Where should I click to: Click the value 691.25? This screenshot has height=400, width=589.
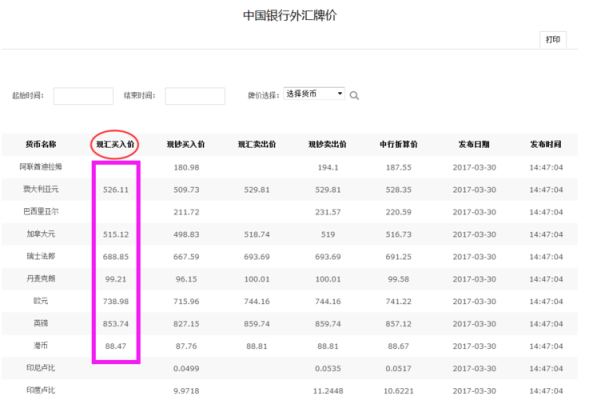(x=399, y=257)
